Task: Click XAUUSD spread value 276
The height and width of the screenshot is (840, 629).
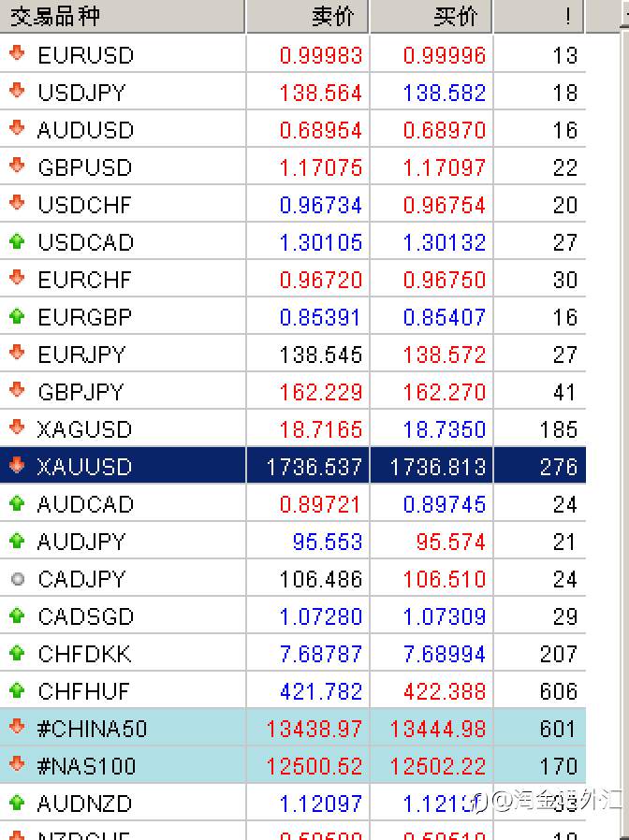Action: [558, 467]
